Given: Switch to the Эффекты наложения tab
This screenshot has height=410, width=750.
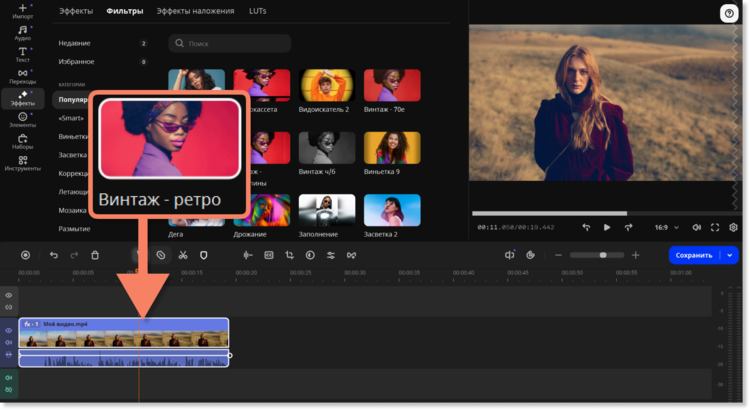Looking at the screenshot, I should tap(196, 11).
